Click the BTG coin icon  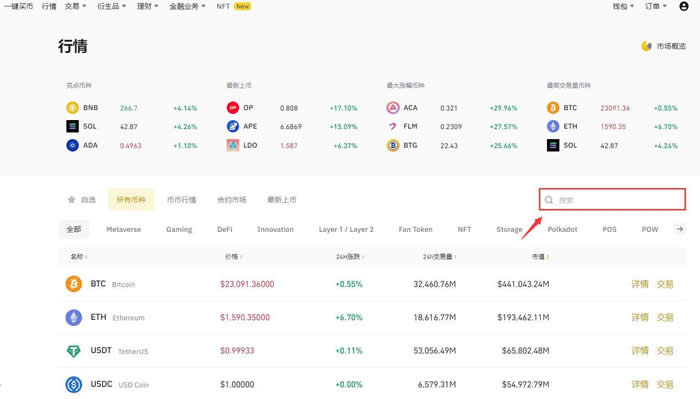[393, 145]
